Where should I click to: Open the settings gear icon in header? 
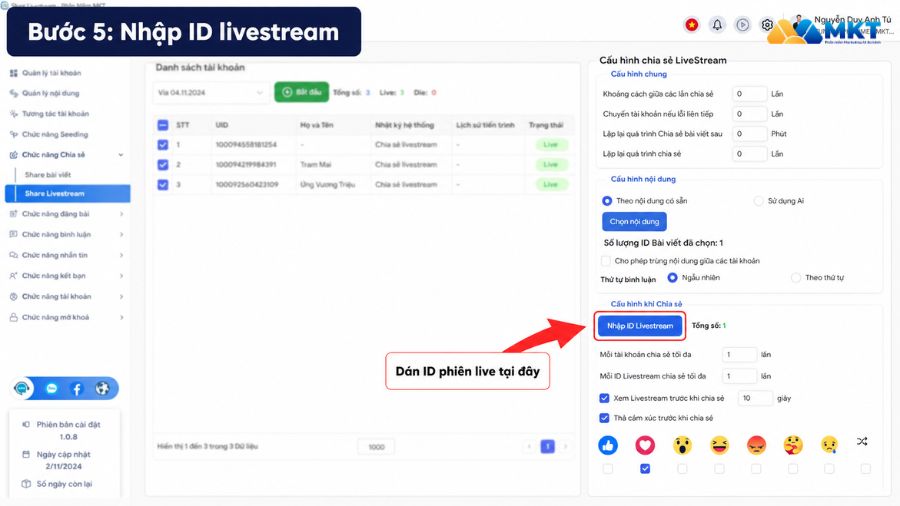[767, 25]
